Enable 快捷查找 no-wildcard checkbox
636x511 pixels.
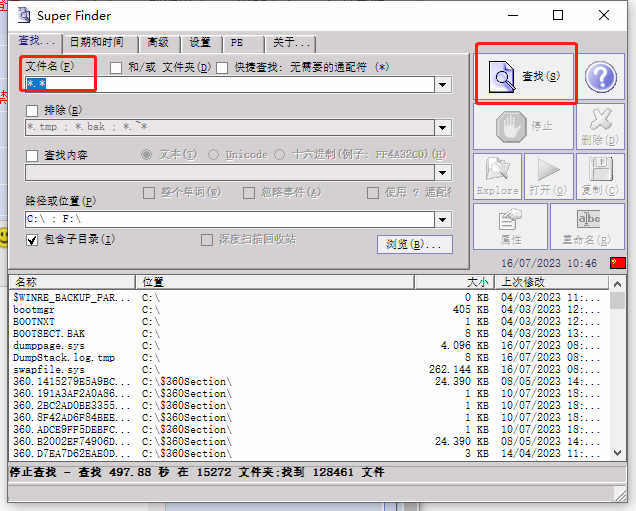coord(222,67)
